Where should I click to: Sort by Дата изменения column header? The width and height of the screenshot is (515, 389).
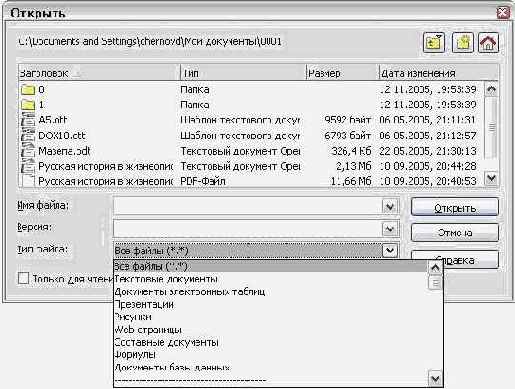pos(439,73)
